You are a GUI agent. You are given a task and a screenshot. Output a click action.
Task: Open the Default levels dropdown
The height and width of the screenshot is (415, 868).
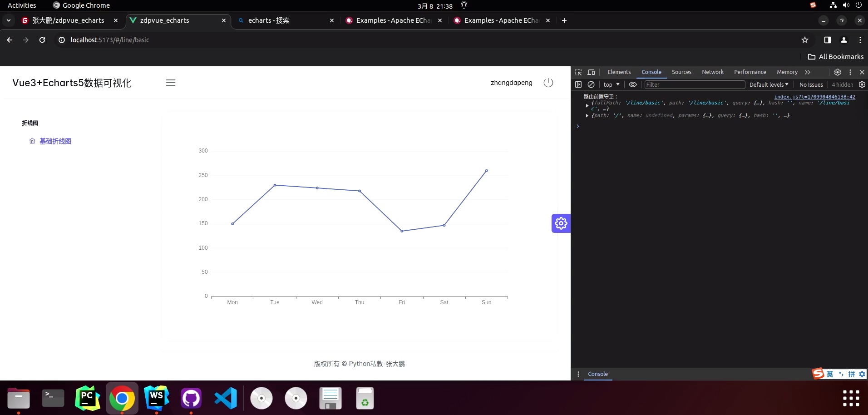[x=769, y=84]
